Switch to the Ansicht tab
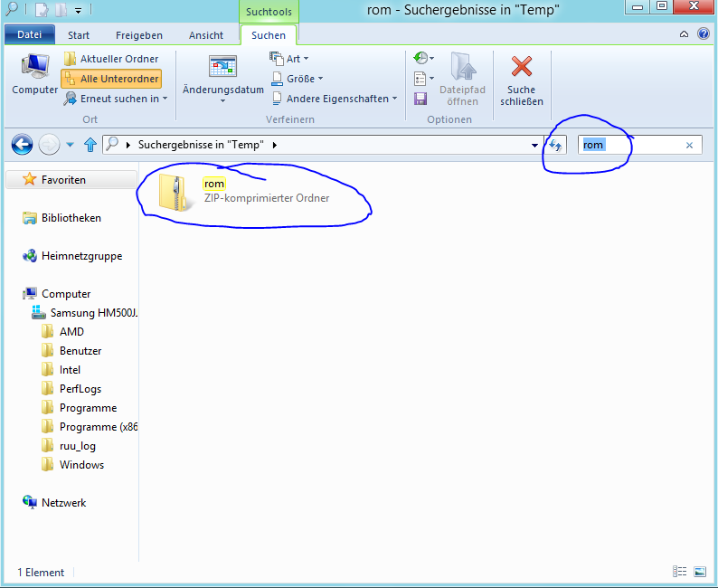Image resolution: width=718 pixels, height=588 pixels. click(x=206, y=35)
